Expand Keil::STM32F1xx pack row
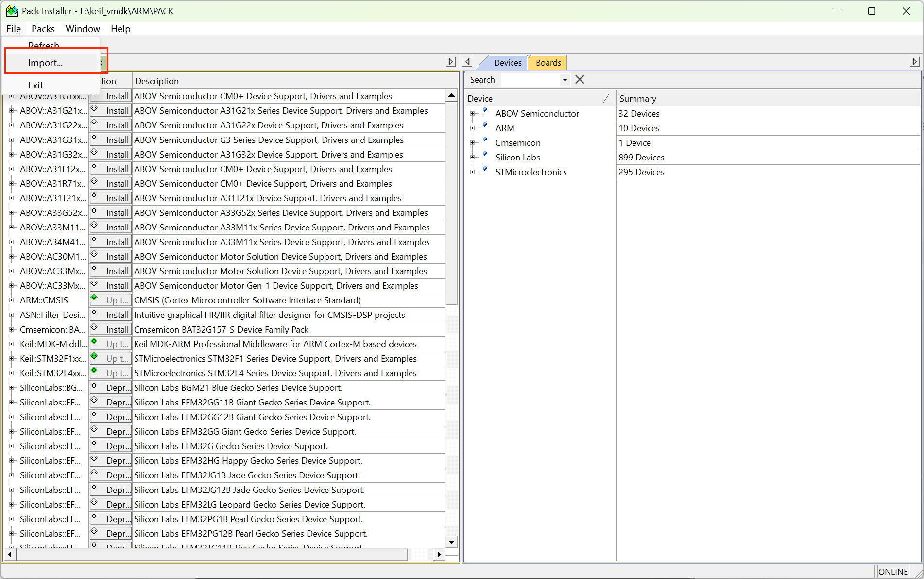This screenshot has width=924, height=579. click(11, 359)
